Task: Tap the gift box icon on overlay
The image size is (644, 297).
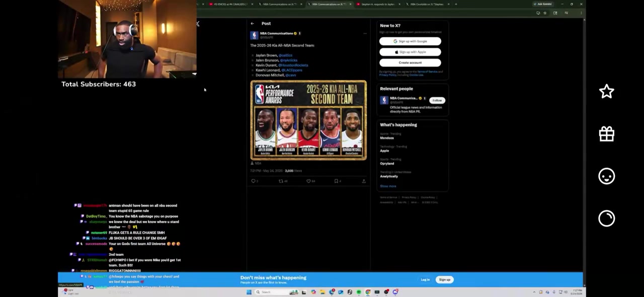Action: click(x=606, y=134)
